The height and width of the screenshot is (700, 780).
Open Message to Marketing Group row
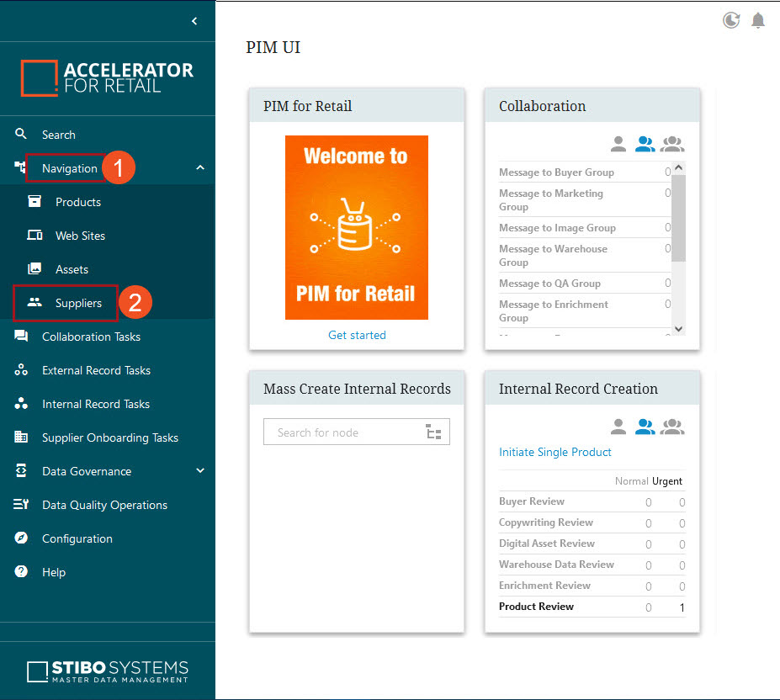[x=585, y=199]
